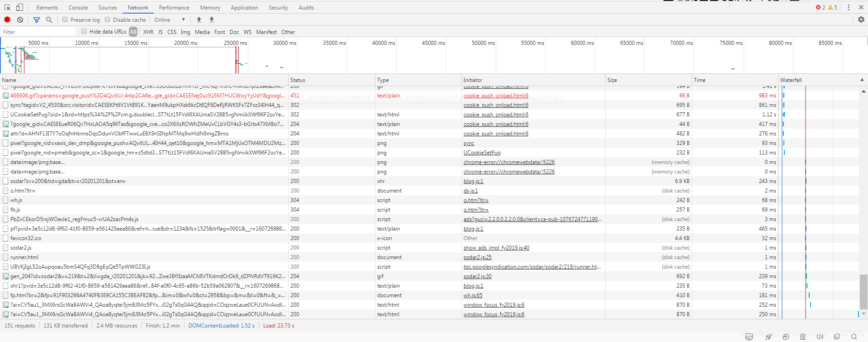Click in the Filter text field
This screenshot has width=868, height=342.
[x=38, y=32]
